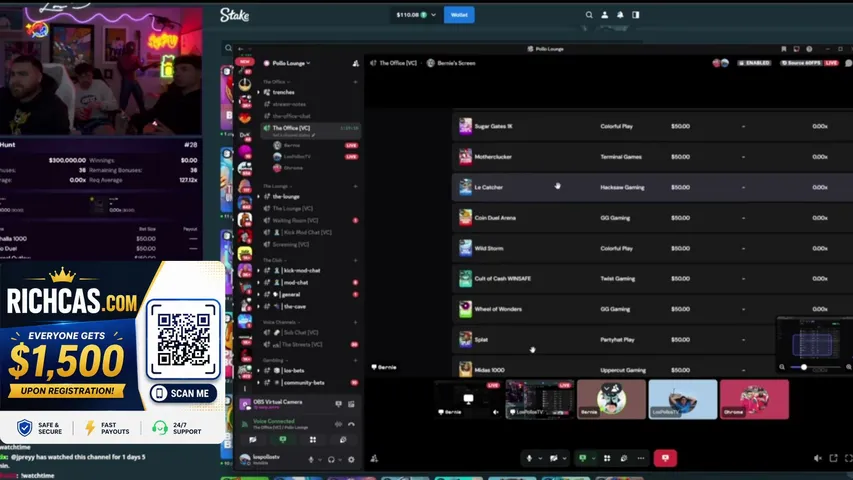The image size is (853, 480).
Task: Collapse The Office category
Action: pos(276,82)
